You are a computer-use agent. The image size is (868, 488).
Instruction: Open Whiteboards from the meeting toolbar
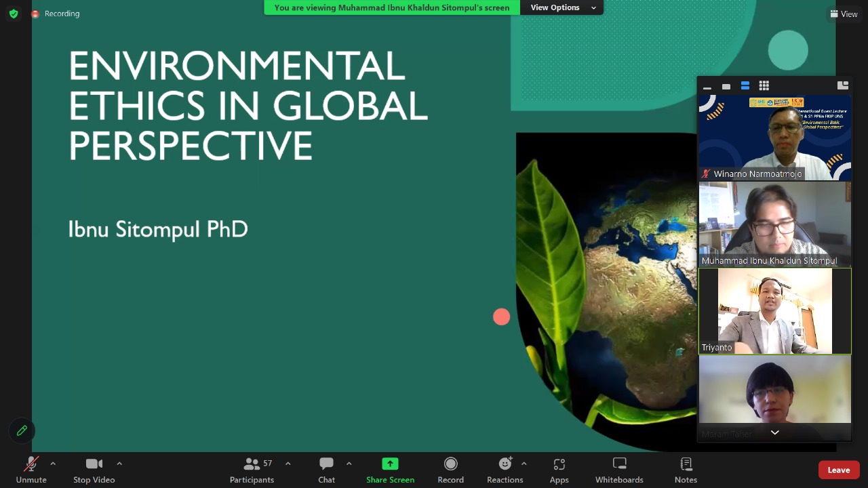pyautogui.click(x=619, y=465)
